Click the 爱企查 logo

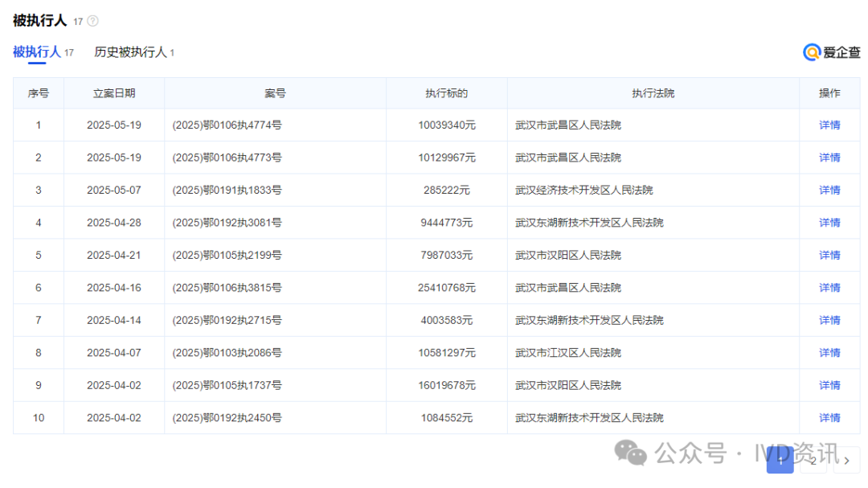click(832, 52)
